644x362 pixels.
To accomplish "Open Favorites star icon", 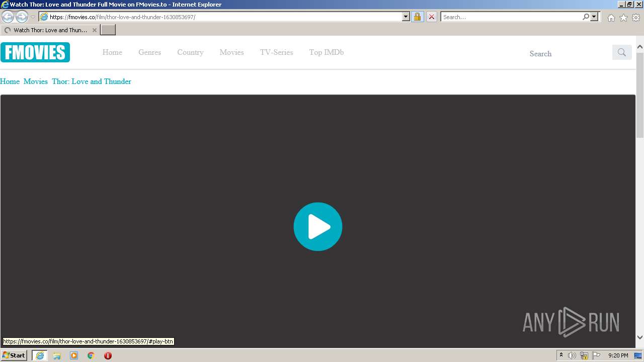I will pos(623,18).
